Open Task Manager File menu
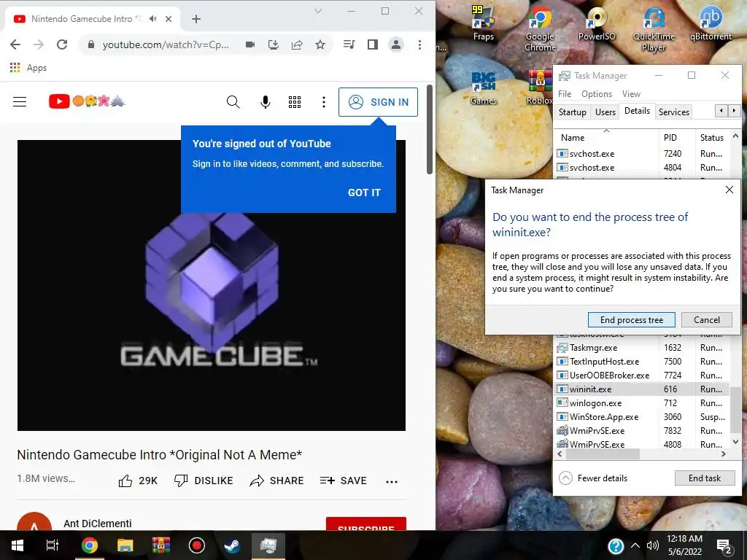This screenshot has height=560, width=747. [x=565, y=94]
